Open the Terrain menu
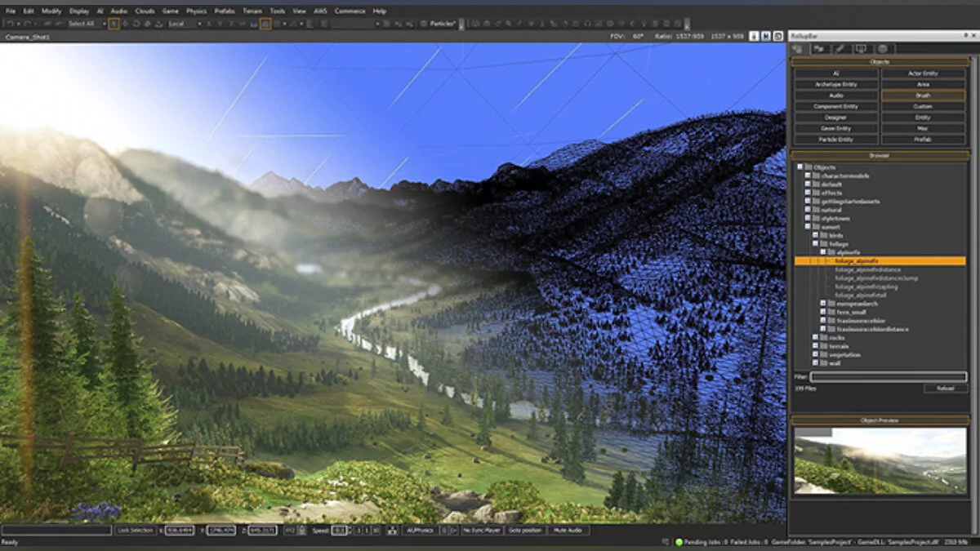The height and width of the screenshot is (551, 980). click(x=254, y=11)
